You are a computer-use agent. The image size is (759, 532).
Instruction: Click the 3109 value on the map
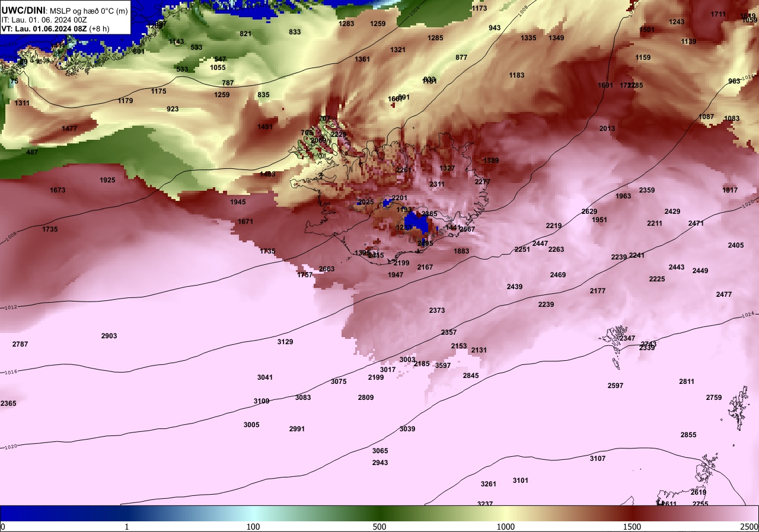click(x=261, y=401)
